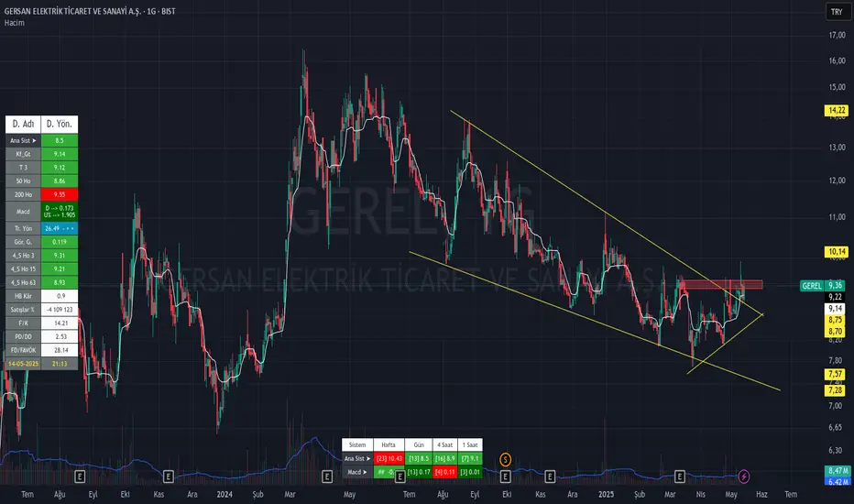
Task: Click the E earnings marker below the S icon
Action: pyautogui.click(x=506, y=477)
